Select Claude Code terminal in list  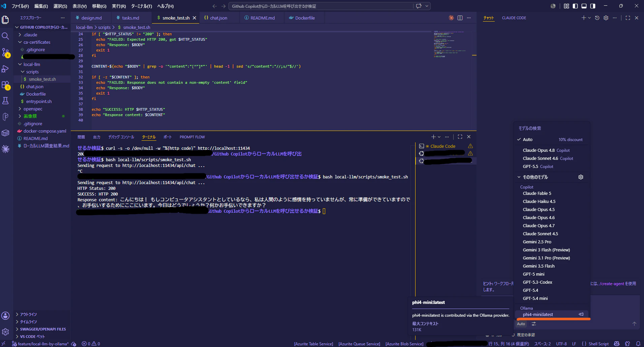[445, 146]
